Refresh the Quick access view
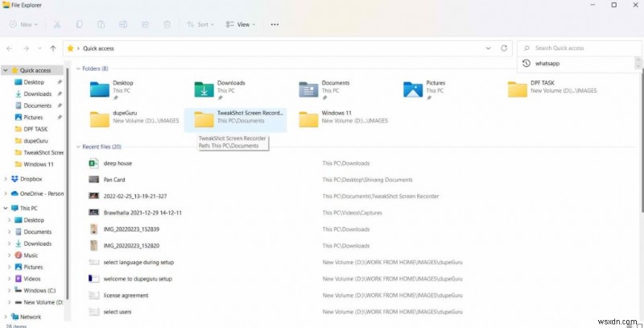 point(504,48)
